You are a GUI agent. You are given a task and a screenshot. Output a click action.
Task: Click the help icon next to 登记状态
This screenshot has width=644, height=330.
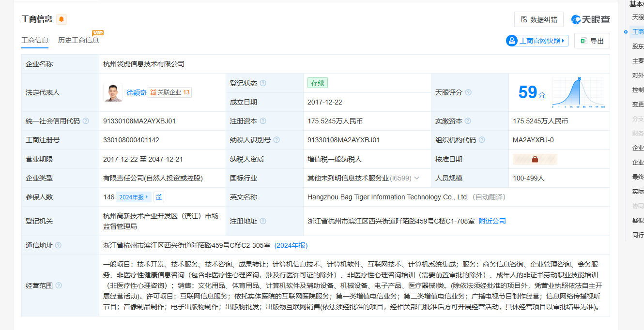263,83
